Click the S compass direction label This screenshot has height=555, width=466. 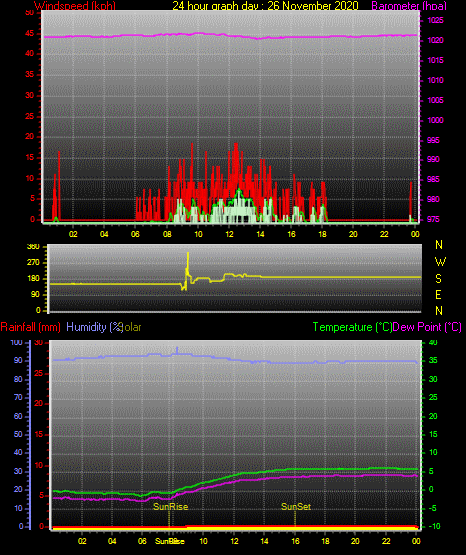point(438,279)
